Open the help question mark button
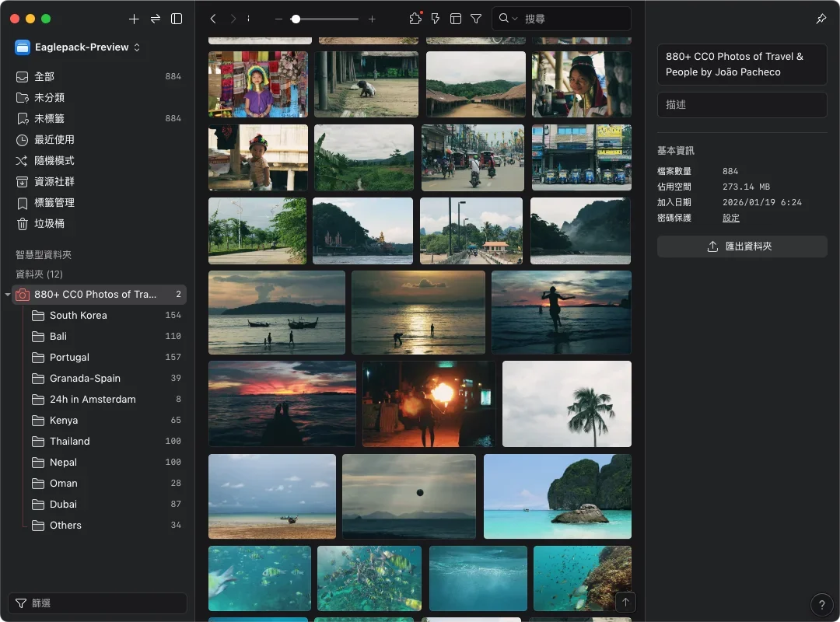 pyautogui.click(x=821, y=605)
